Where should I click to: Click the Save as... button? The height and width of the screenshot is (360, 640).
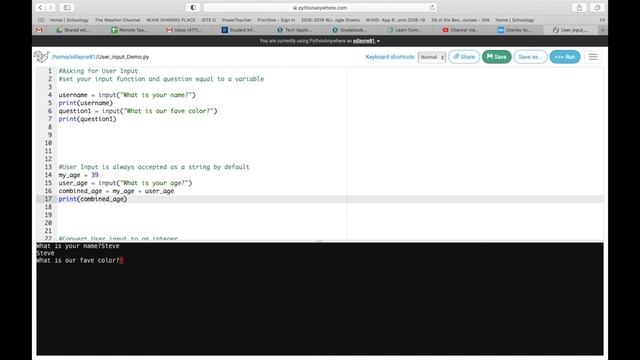tap(530, 57)
